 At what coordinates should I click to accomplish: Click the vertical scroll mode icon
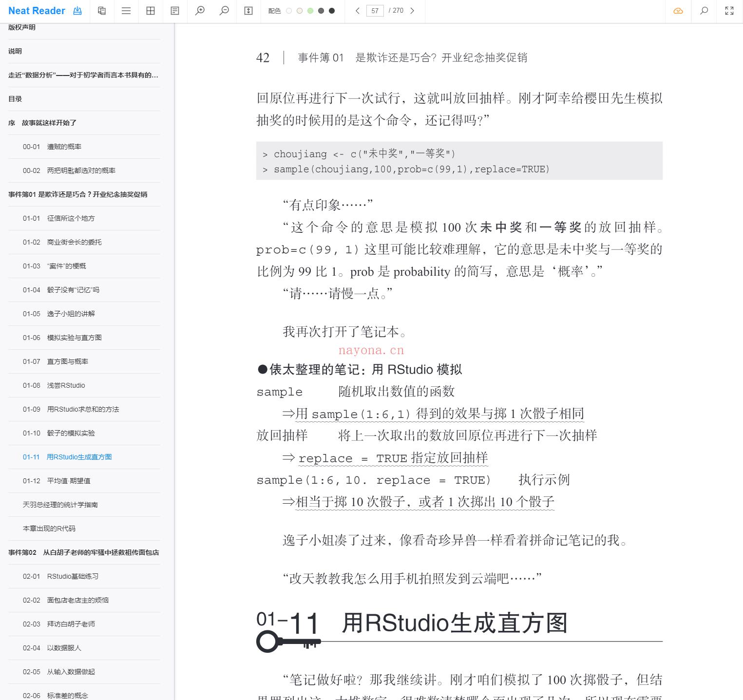(x=248, y=11)
